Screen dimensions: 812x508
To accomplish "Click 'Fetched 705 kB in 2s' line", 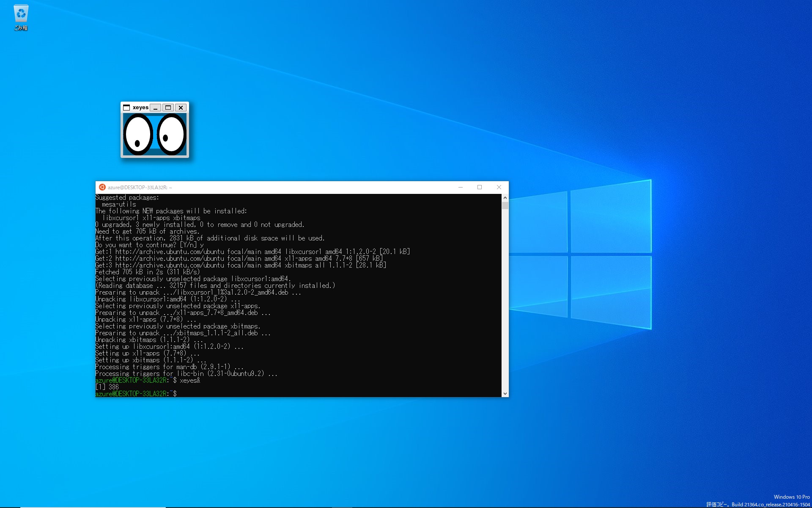I will click(x=148, y=272).
